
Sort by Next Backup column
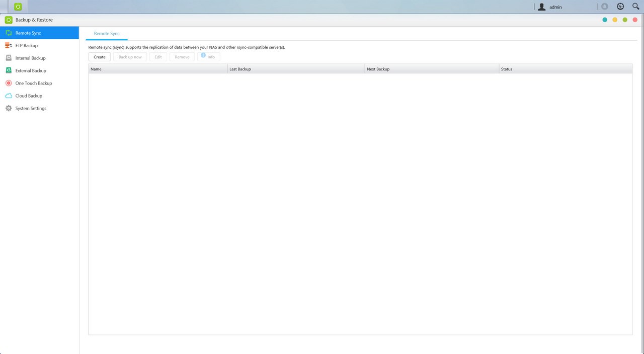coord(432,69)
